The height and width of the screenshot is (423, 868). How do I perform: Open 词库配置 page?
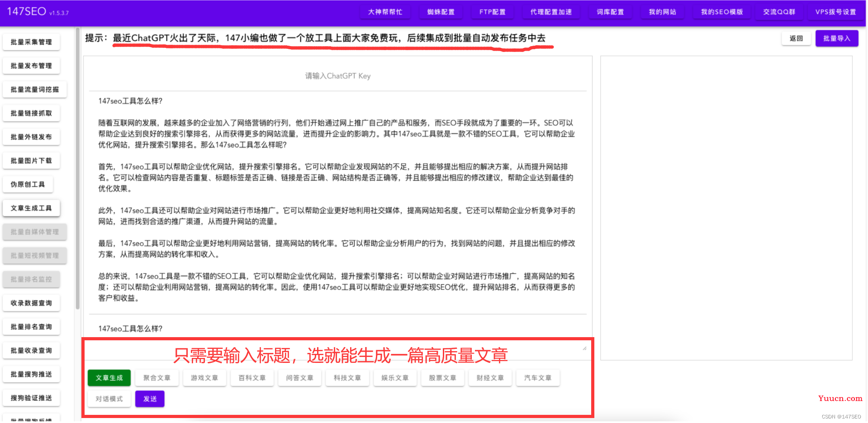tap(610, 12)
